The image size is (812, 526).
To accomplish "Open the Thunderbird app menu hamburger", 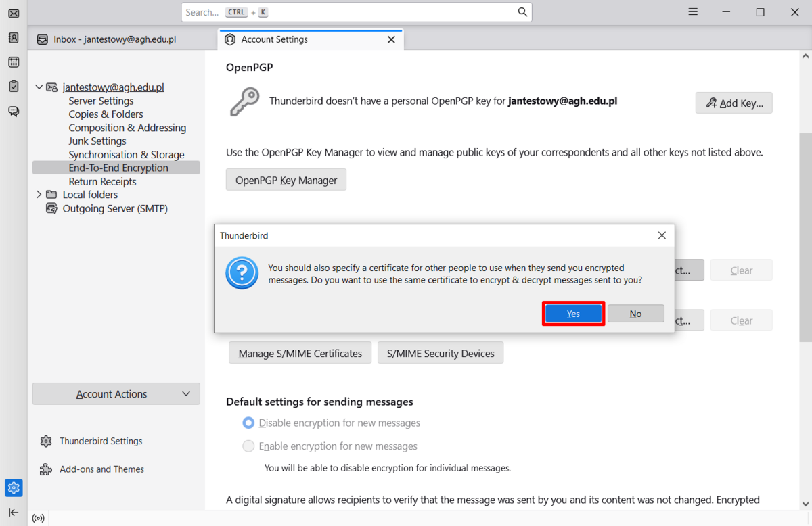I will point(693,12).
